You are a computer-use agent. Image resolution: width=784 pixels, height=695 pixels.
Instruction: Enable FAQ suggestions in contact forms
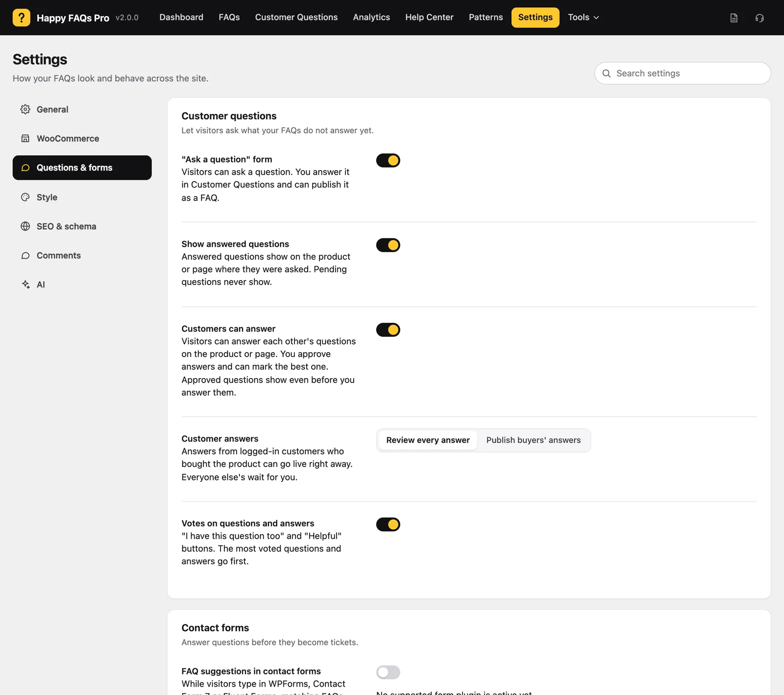(388, 672)
